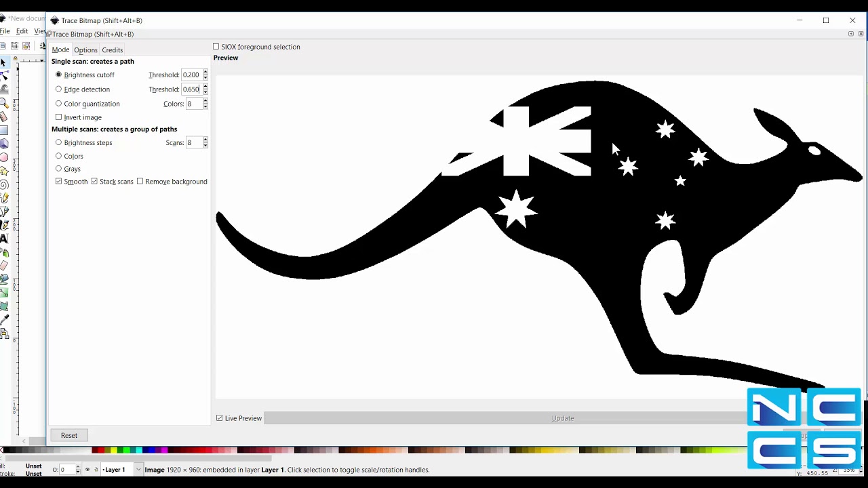Select the Node editing tool
868x488 pixels.
point(4,75)
